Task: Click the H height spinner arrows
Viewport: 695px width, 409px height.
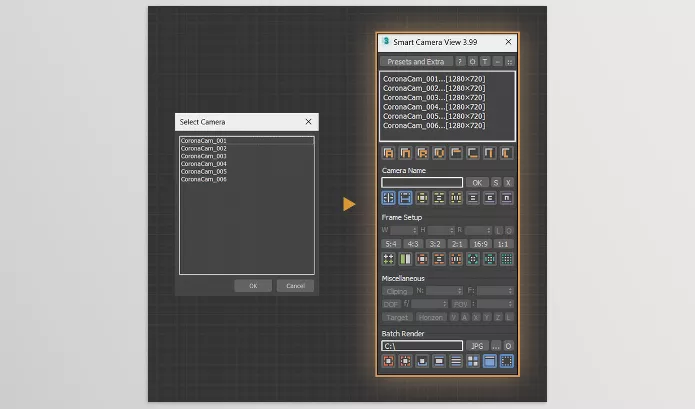Action: (452, 230)
